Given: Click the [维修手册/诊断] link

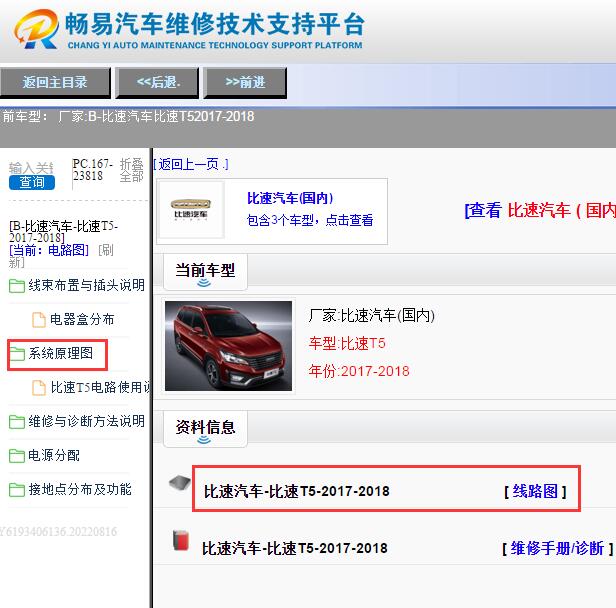Looking at the screenshot, I should (558, 548).
